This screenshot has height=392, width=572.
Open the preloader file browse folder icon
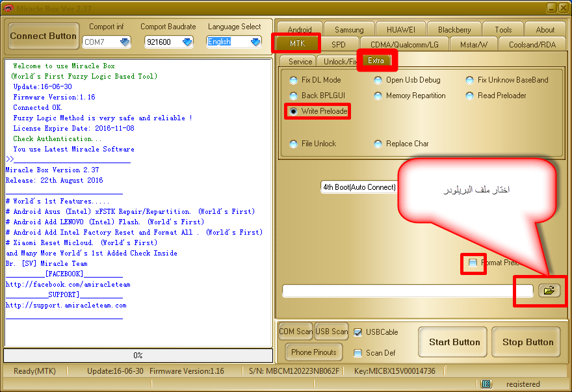549,291
